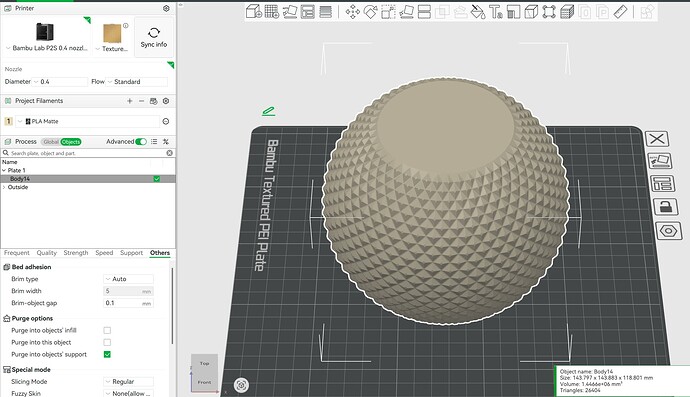Screen dimensions: 690x397
Task: Switch to the Speed tab
Action: (104, 253)
